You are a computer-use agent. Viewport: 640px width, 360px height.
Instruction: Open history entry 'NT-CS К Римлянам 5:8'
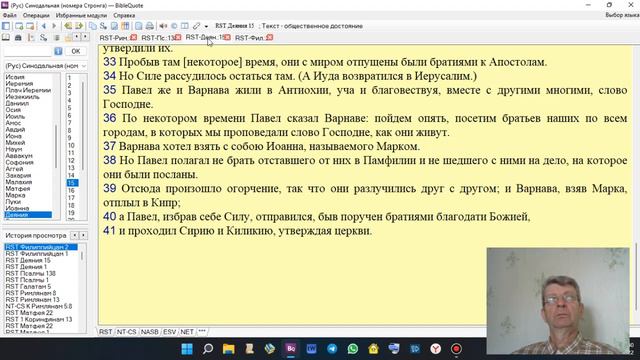[x=39, y=306]
